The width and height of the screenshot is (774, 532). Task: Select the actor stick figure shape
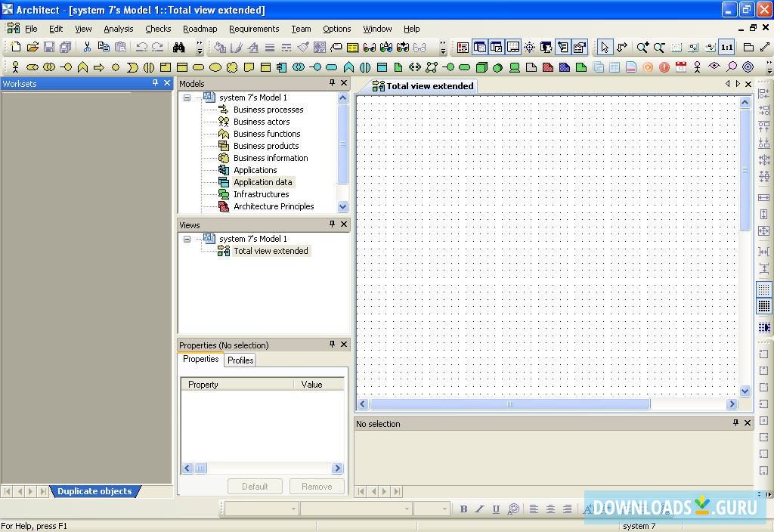(15, 67)
